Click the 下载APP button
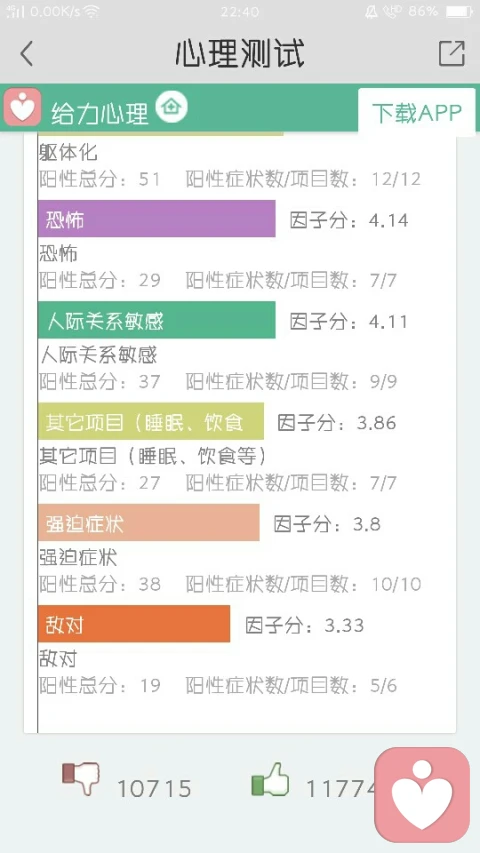480x853 pixels. point(416,113)
